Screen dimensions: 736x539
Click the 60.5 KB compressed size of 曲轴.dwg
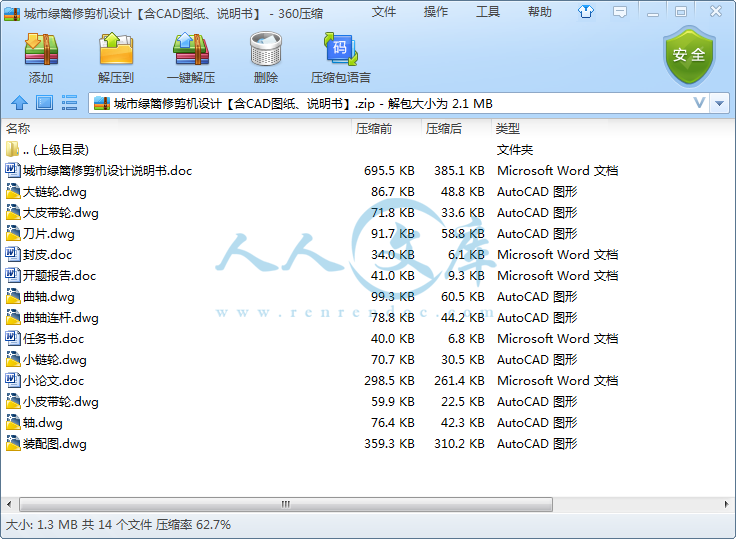462,296
